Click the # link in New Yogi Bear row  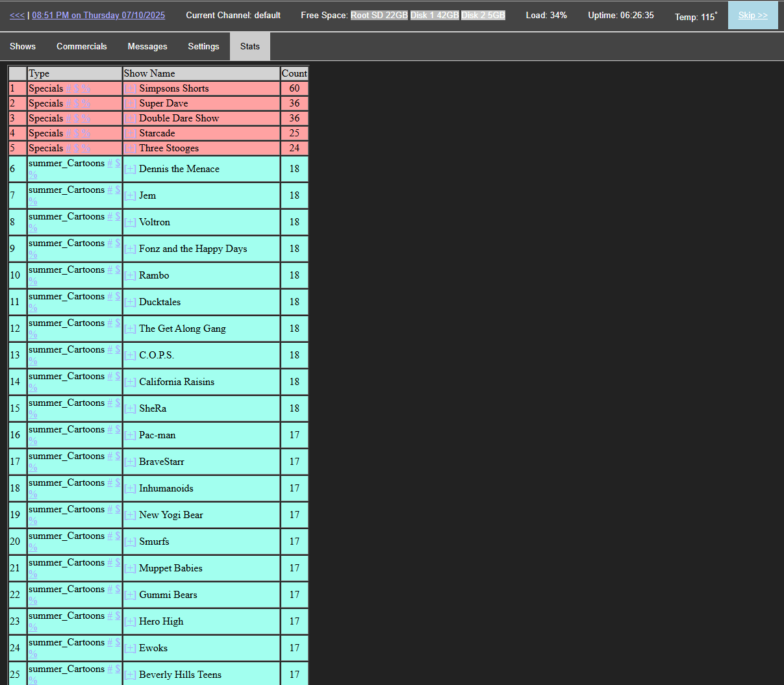[x=110, y=510]
